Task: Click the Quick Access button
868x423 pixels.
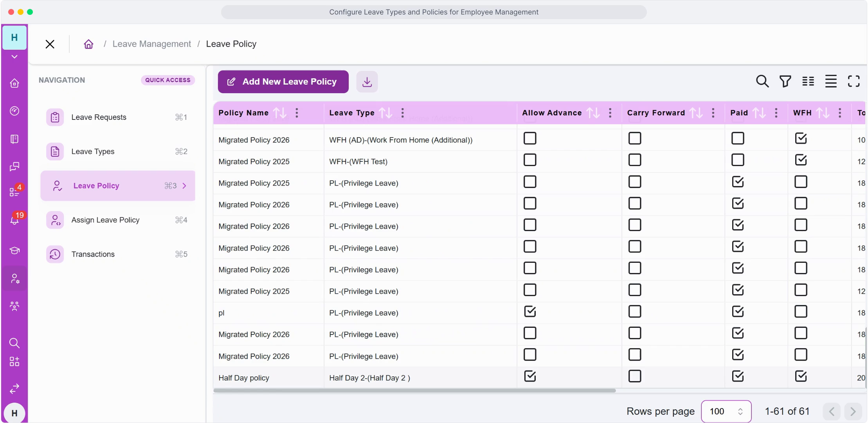Action: (167, 80)
